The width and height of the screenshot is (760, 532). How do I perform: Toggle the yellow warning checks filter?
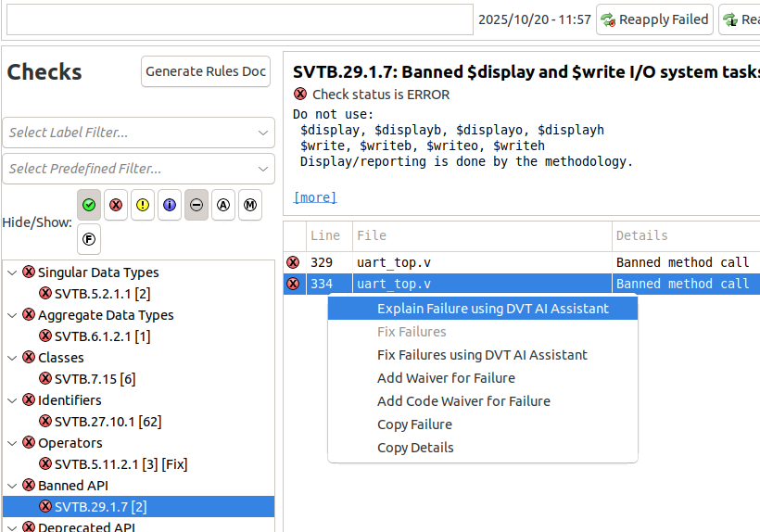pyautogui.click(x=143, y=205)
